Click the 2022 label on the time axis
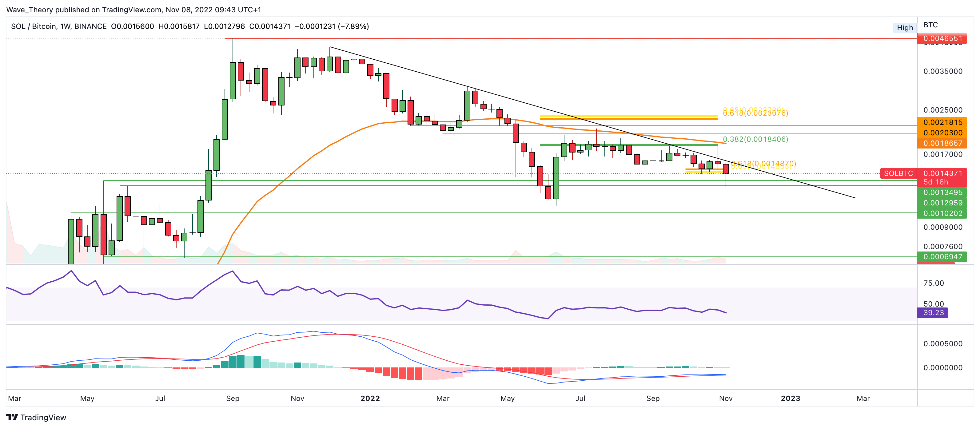The width and height of the screenshot is (980, 428). 370,398
